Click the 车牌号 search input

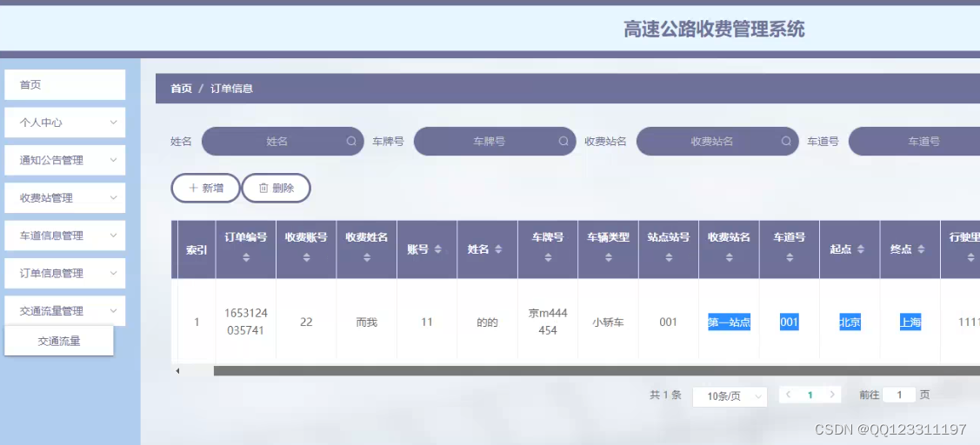495,142
